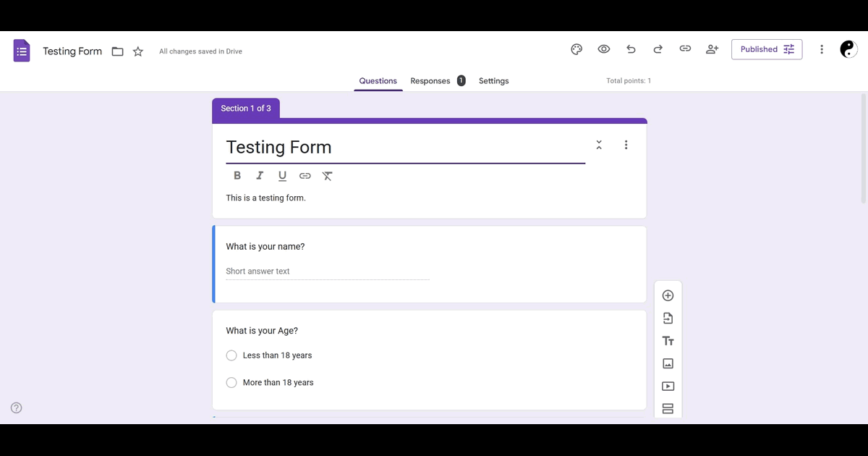Add a video to the form
The width and height of the screenshot is (868, 456).
668,387
